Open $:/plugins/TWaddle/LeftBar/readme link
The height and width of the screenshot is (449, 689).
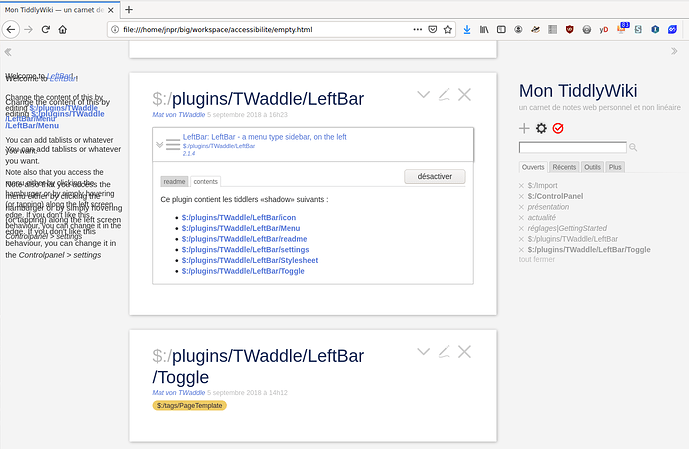point(244,239)
